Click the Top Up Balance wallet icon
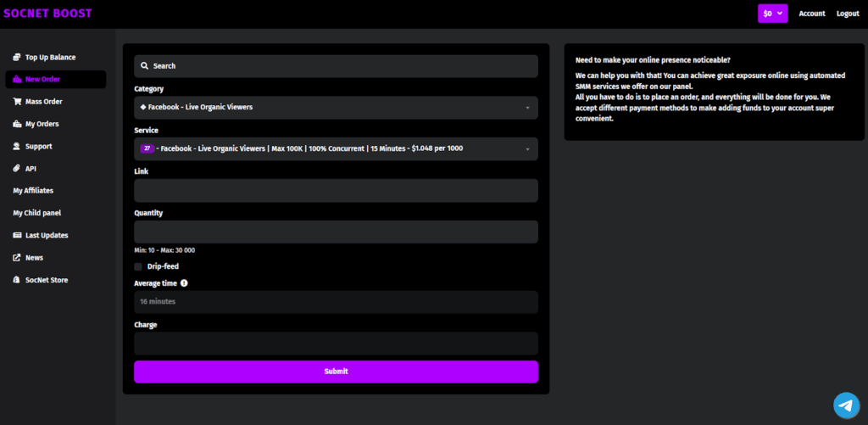Viewport: 868px width, 425px height. point(17,58)
